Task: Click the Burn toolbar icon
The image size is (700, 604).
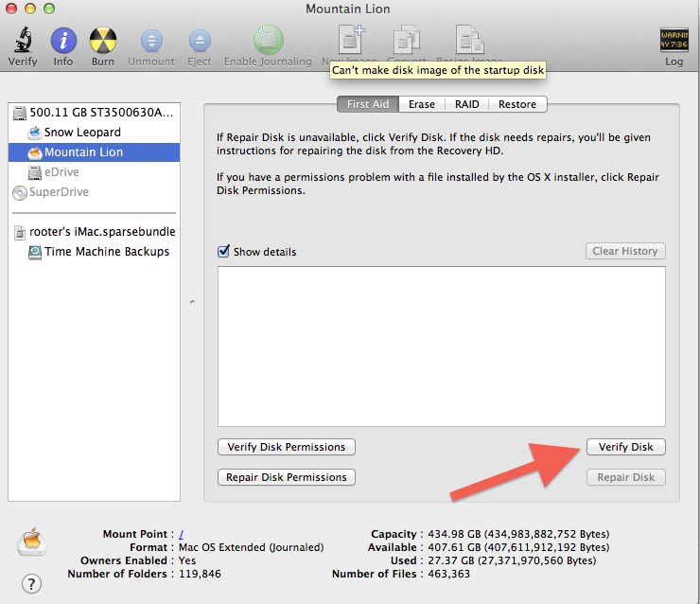Action: (x=103, y=40)
